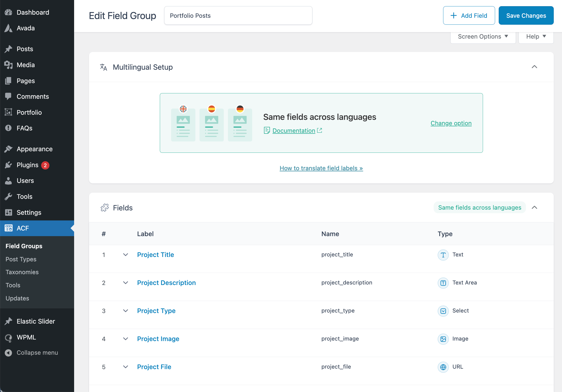Click the URL globe icon for Project File
This screenshot has width=562, height=392.
click(x=443, y=367)
